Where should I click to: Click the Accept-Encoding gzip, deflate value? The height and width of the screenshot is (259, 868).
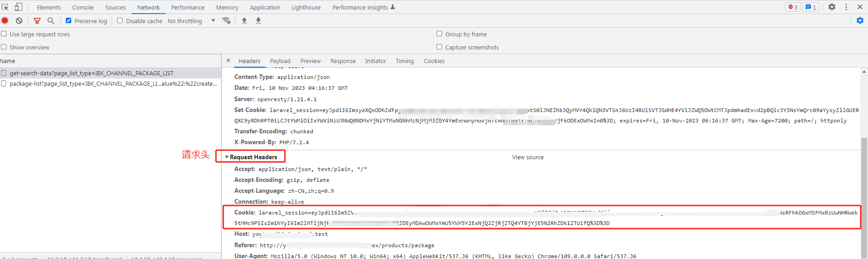pyautogui.click(x=308, y=180)
